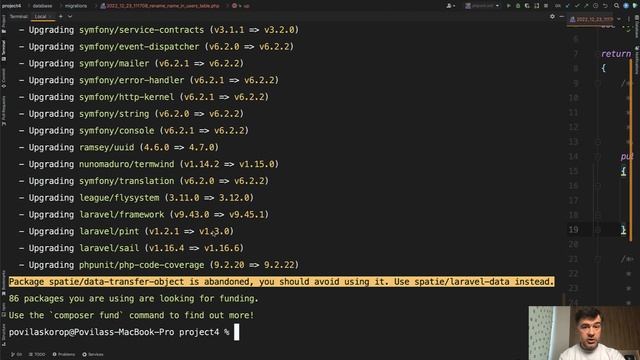Click migrations breadcrumb in navigation bar
640x360 pixels.
pyautogui.click(x=76, y=6)
